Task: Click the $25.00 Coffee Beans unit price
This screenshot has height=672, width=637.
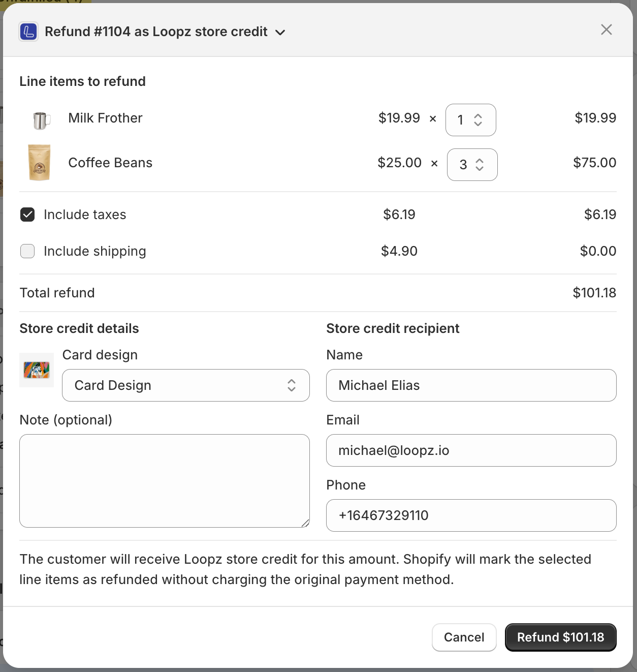Action: click(x=399, y=163)
